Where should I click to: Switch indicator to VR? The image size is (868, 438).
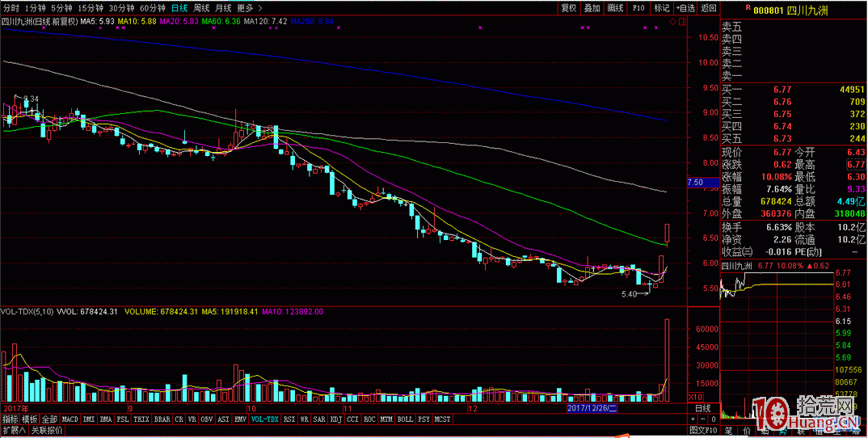(x=192, y=419)
